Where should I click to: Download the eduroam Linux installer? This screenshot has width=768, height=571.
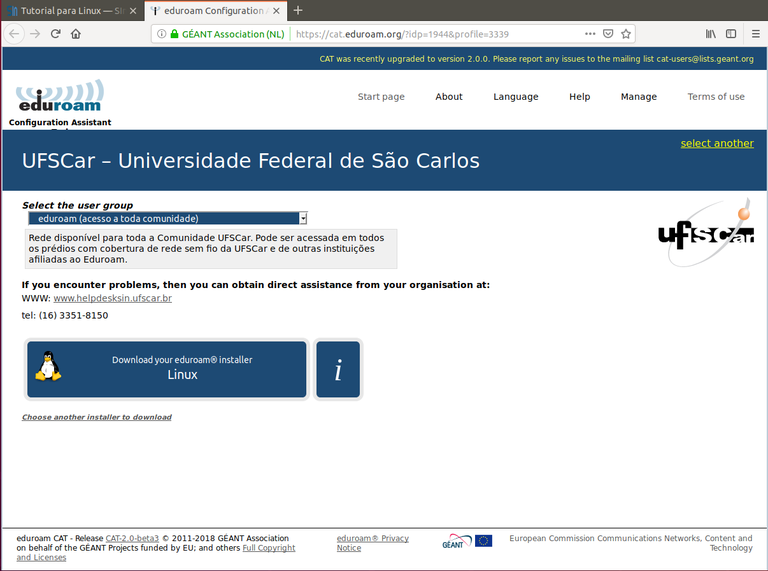167,369
